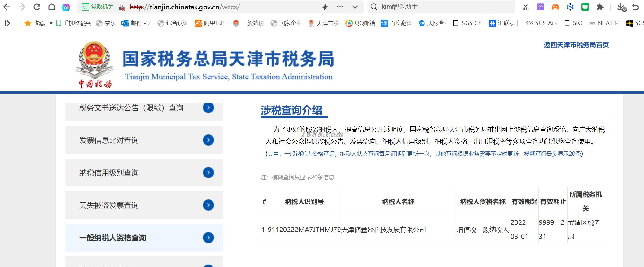
Task: Click the China Tax emblem logo
Action: tap(94, 64)
